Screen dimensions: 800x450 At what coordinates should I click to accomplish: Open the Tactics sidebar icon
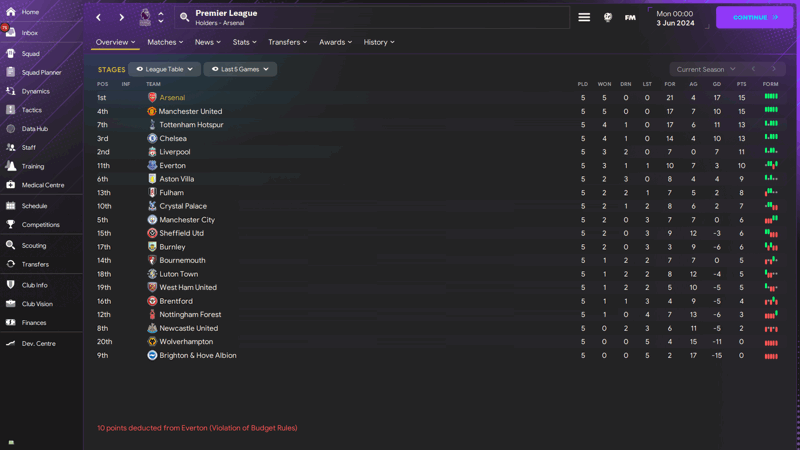pyautogui.click(x=11, y=110)
